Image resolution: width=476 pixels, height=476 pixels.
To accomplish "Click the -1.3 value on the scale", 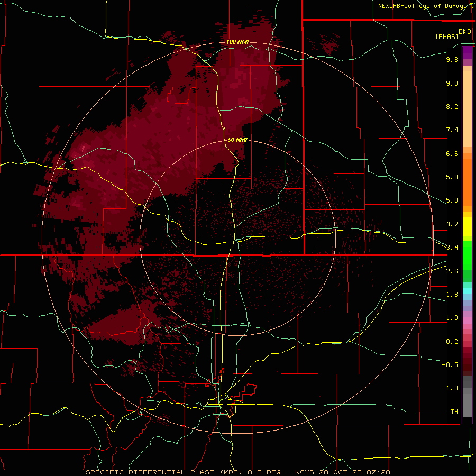I will pyautogui.click(x=450, y=388).
